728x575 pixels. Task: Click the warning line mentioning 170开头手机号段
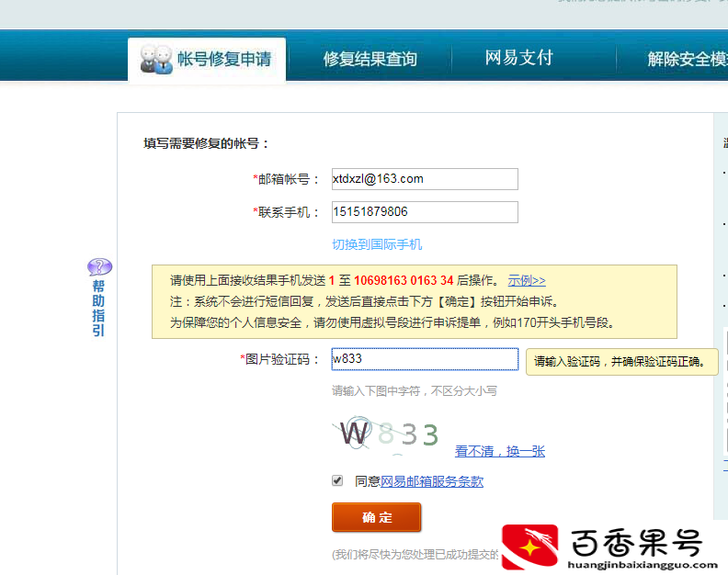click(392, 322)
